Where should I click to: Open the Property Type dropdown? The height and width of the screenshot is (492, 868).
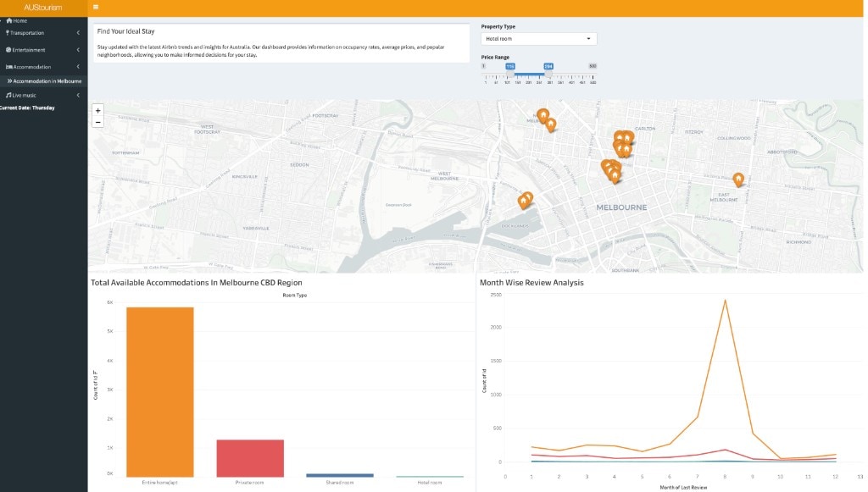point(538,39)
